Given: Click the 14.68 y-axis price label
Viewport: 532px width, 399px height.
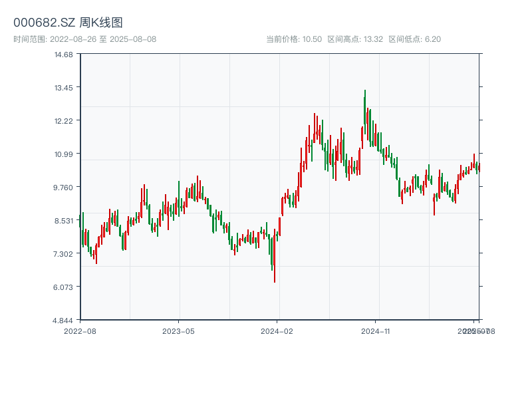Looking at the screenshot, I should coord(64,54).
